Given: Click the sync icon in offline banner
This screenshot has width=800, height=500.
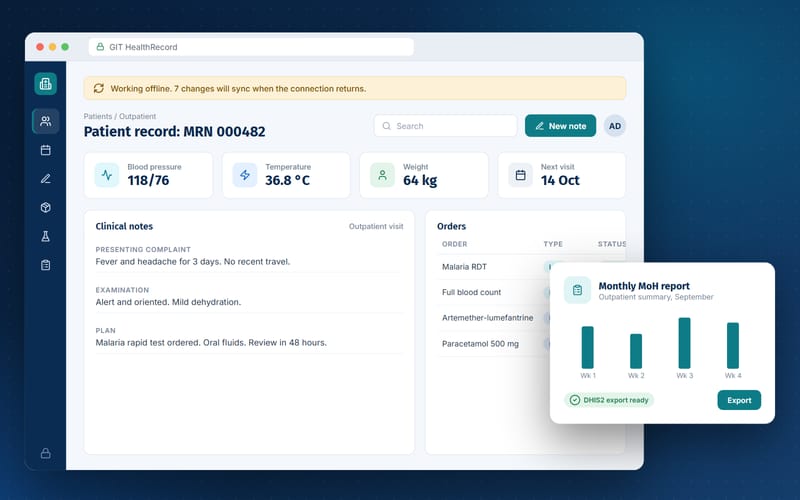Looking at the screenshot, I should pyautogui.click(x=98, y=88).
